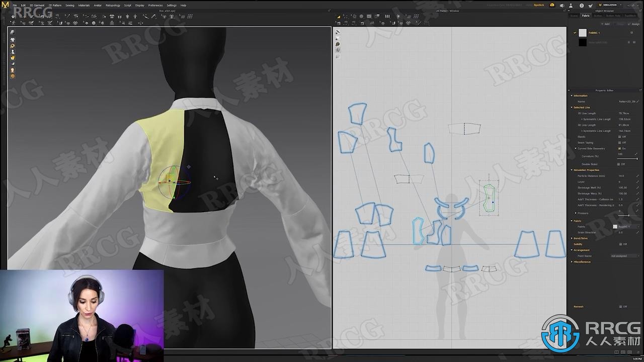The image size is (644, 362).
Task: Expand the Bond/Skive section
Action: (x=572, y=238)
